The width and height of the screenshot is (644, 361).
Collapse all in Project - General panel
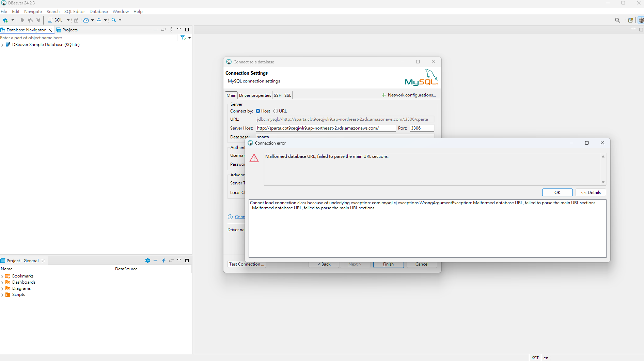point(156,260)
